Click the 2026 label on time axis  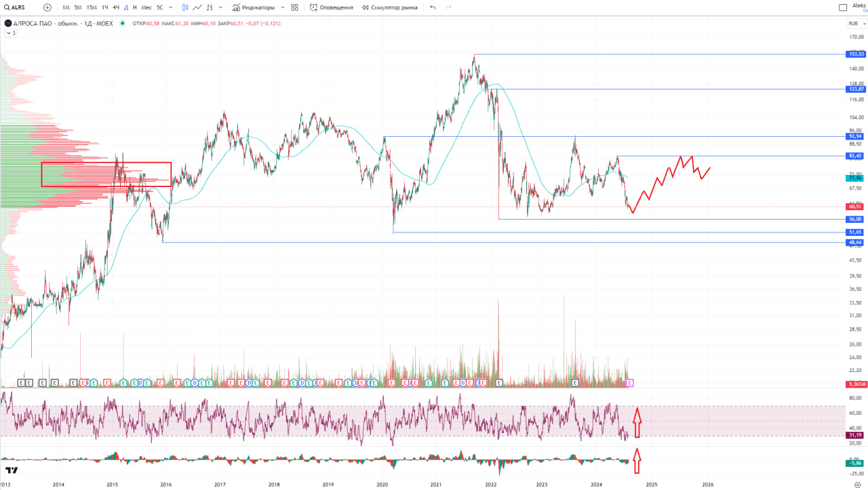pos(707,485)
